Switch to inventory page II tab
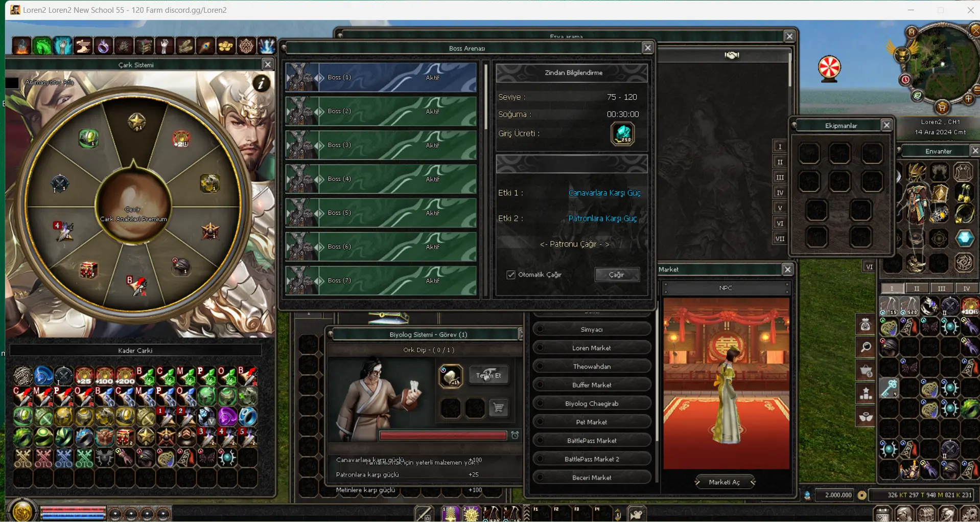The image size is (980, 522). point(917,288)
